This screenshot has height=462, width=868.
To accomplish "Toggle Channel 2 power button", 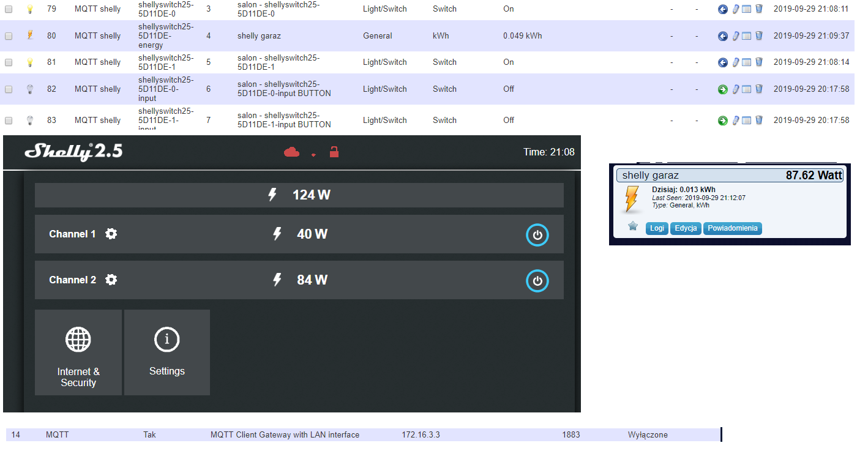I will coord(537,281).
